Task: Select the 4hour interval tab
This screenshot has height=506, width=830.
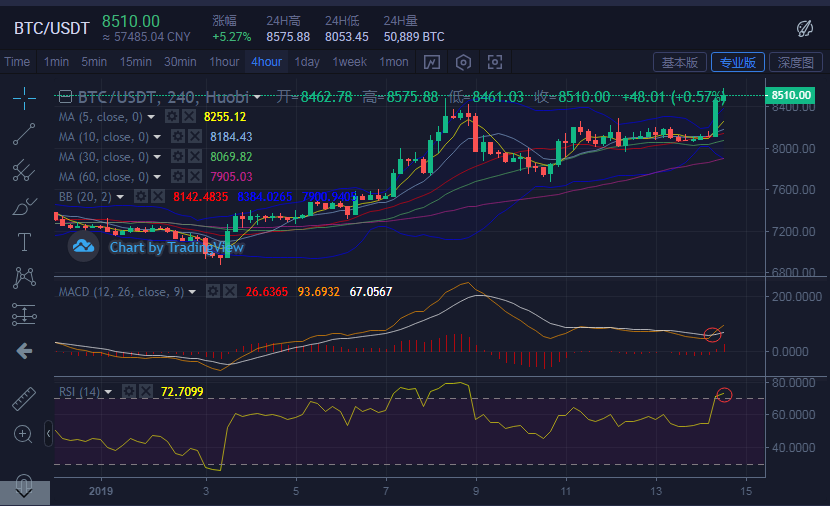Action: (x=266, y=62)
